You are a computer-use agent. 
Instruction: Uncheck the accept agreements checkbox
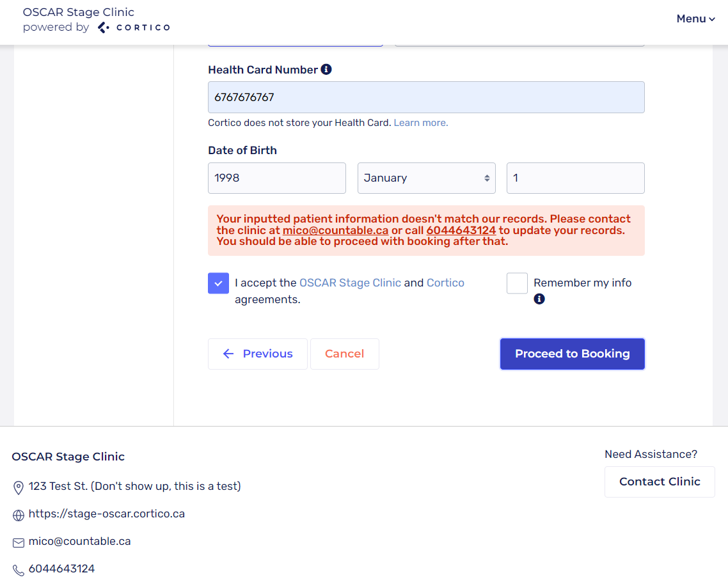(218, 283)
